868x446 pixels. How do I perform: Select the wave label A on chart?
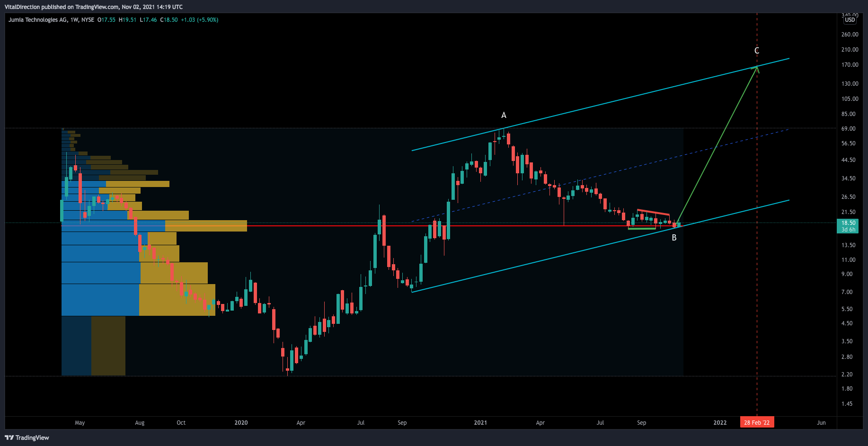point(504,115)
